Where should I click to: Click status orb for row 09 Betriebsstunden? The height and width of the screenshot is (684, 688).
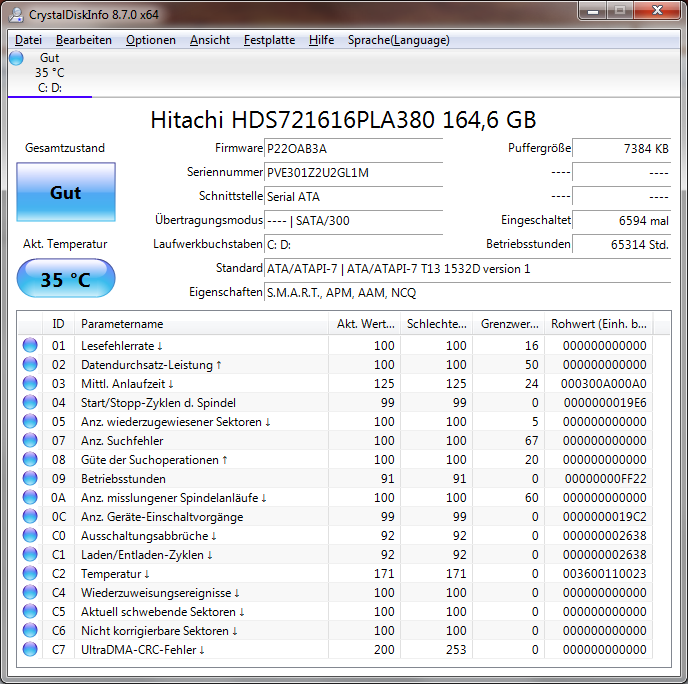click(x=30, y=478)
